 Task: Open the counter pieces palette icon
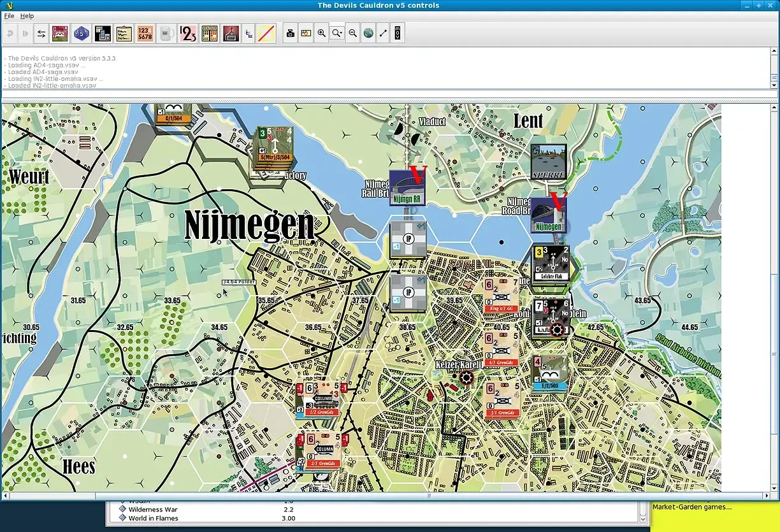point(60,33)
